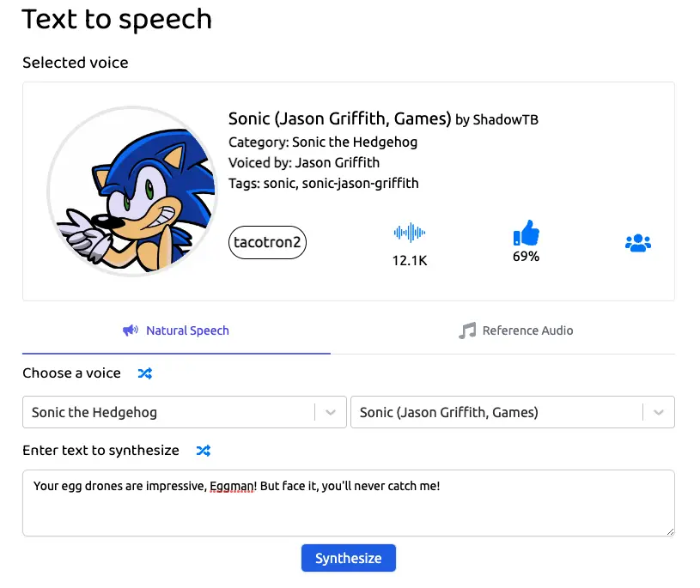Viewport: 700px width, 588px height.
Task: Open the Sonic (Jason Griffith, Games) voice dropdown
Action: (513, 412)
